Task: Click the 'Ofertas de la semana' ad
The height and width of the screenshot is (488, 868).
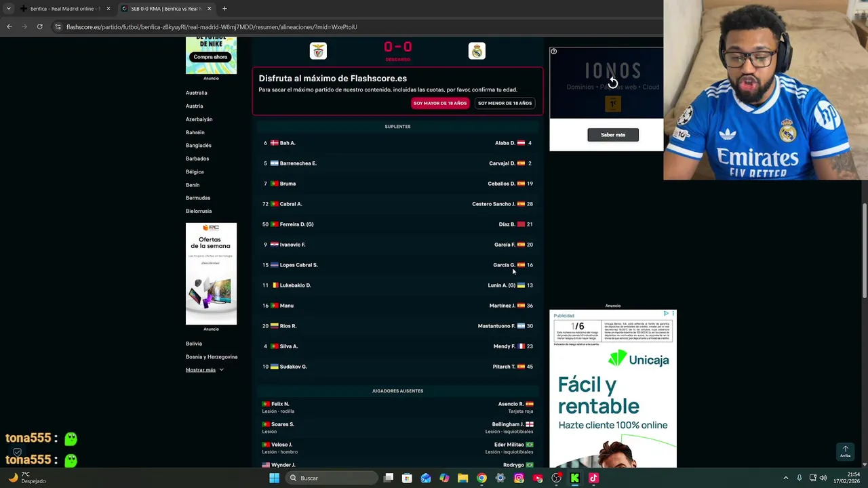Action: (x=211, y=274)
